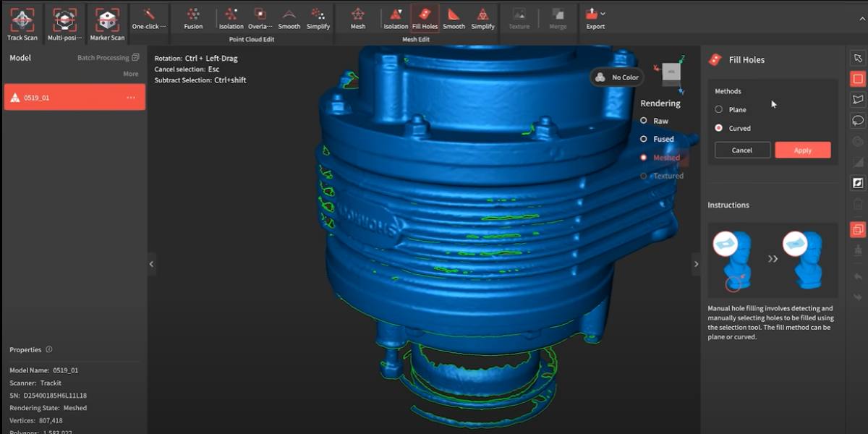868x434 pixels.
Task: Click the No Color display button
Action: (x=617, y=77)
